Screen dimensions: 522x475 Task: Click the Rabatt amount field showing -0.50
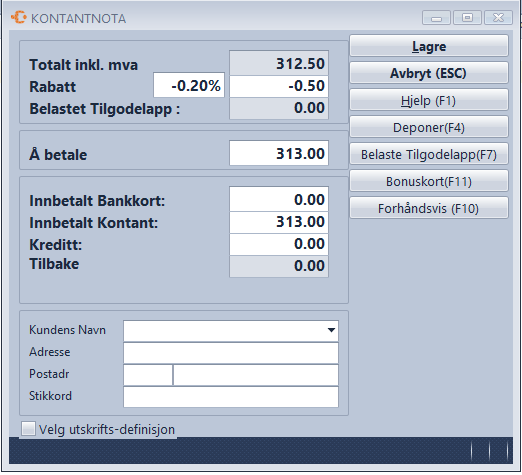[x=279, y=86]
